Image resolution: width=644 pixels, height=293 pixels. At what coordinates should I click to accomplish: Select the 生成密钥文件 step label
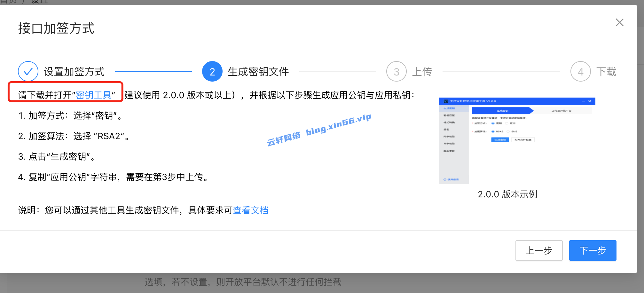[x=258, y=72]
